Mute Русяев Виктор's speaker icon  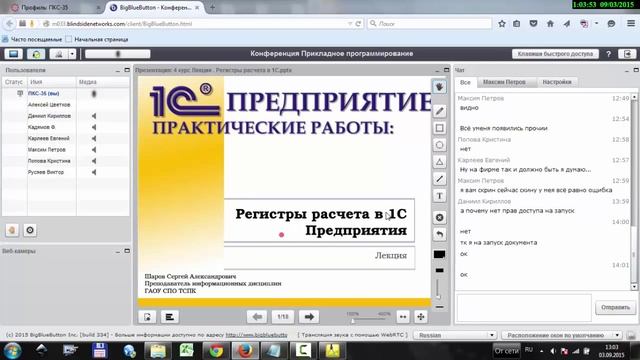(x=94, y=172)
